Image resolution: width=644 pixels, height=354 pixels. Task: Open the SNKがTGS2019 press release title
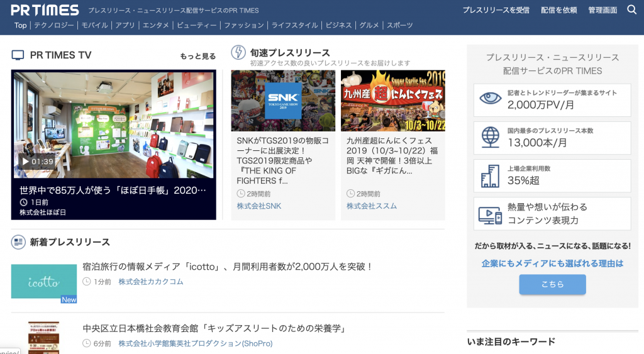(282, 160)
